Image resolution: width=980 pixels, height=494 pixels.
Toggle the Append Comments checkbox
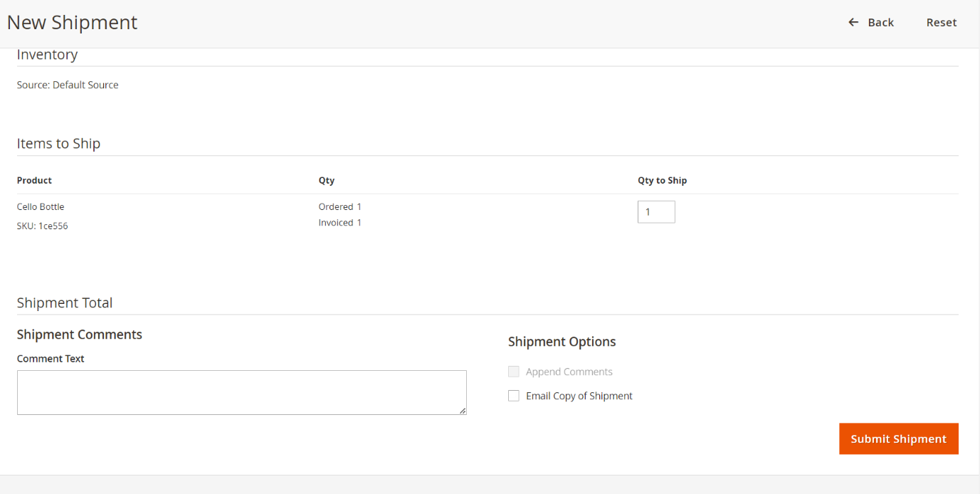point(514,372)
